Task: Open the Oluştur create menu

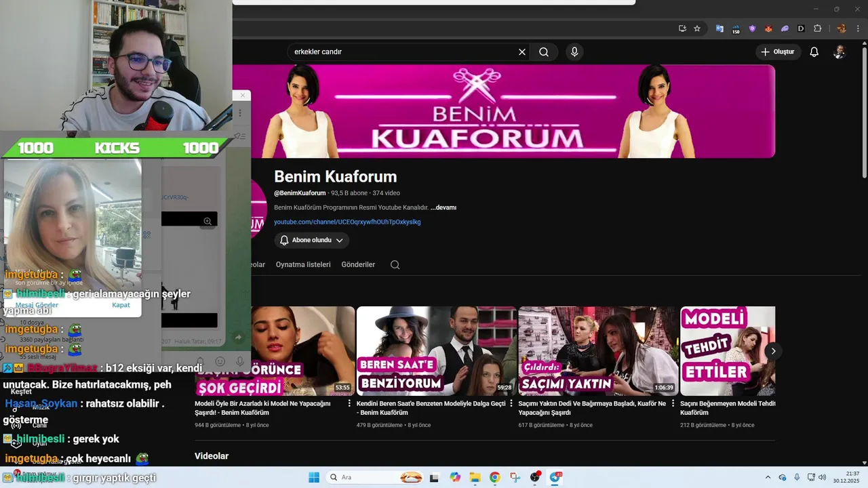Action: point(778,52)
